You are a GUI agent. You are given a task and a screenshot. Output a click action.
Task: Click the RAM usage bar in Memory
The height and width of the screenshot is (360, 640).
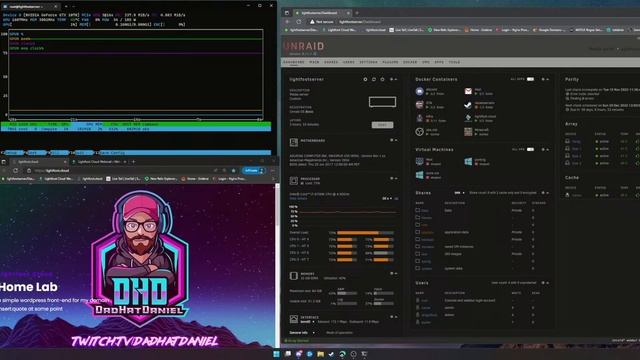(x=347, y=293)
